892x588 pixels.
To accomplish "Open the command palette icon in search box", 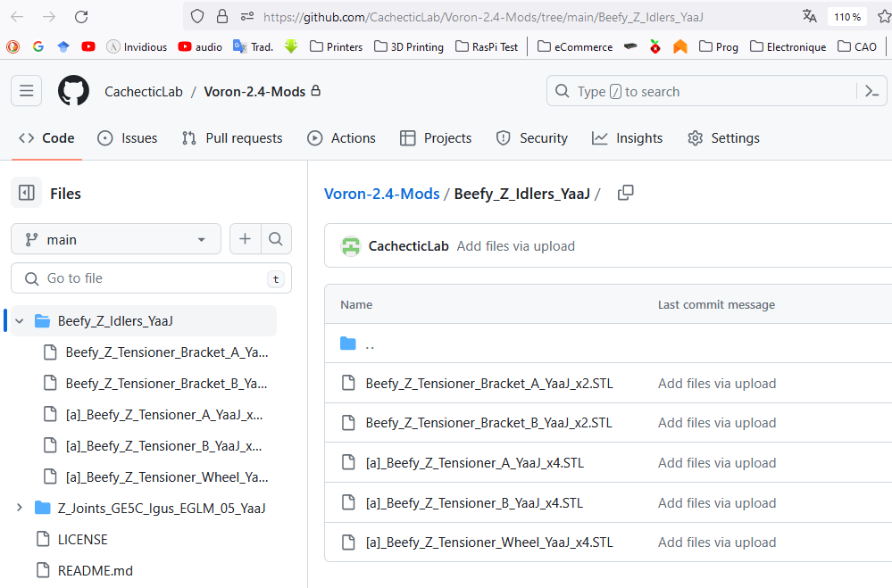I will point(871,91).
